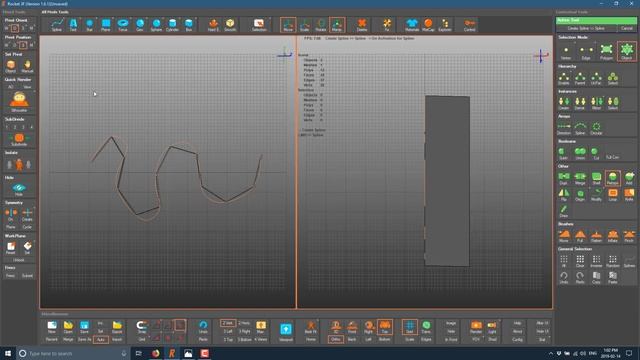This screenshot has height=360, width=640.
Task: Click the Open file folder icon
Action: 68,328
